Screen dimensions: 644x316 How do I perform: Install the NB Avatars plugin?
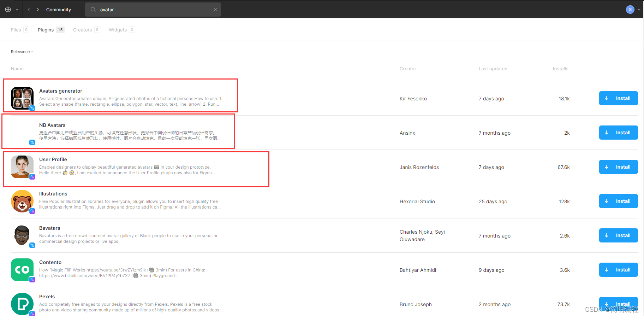(x=618, y=133)
